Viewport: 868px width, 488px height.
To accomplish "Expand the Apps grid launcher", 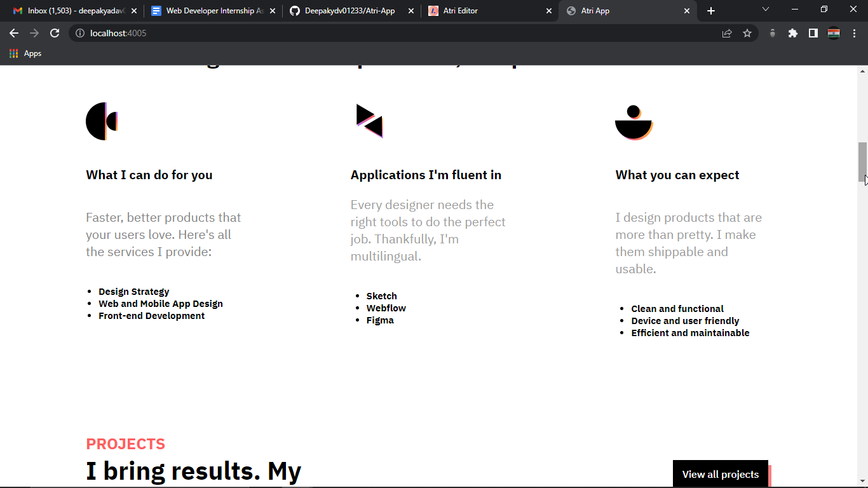I will coord(13,53).
